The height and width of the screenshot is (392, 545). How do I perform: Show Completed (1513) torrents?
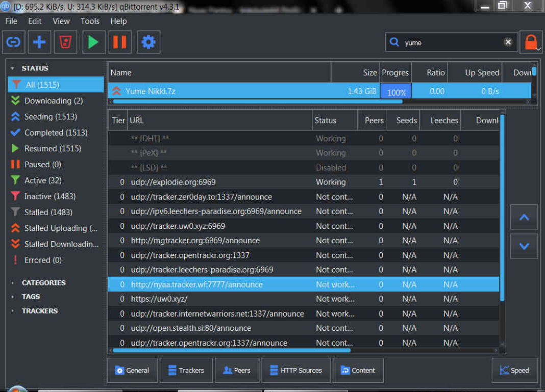click(x=56, y=133)
